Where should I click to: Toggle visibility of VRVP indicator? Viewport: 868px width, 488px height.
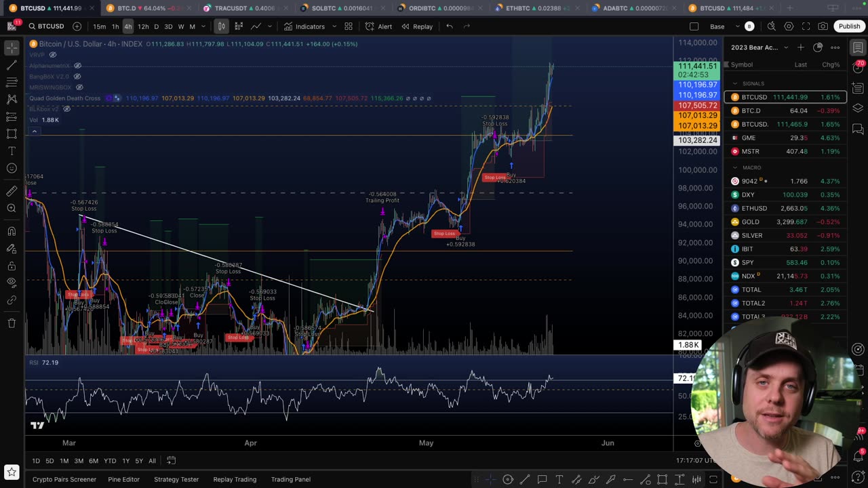click(53, 55)
